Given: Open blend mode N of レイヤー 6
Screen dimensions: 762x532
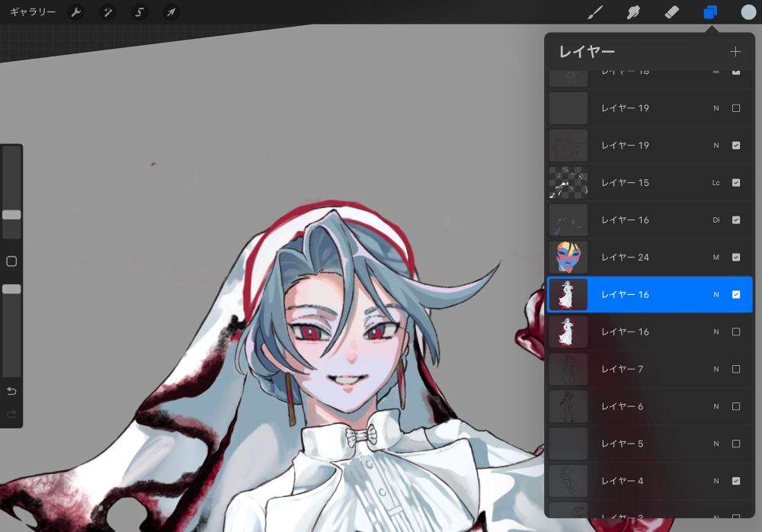Looking at the screenshot, I should [x=716, y=406].
